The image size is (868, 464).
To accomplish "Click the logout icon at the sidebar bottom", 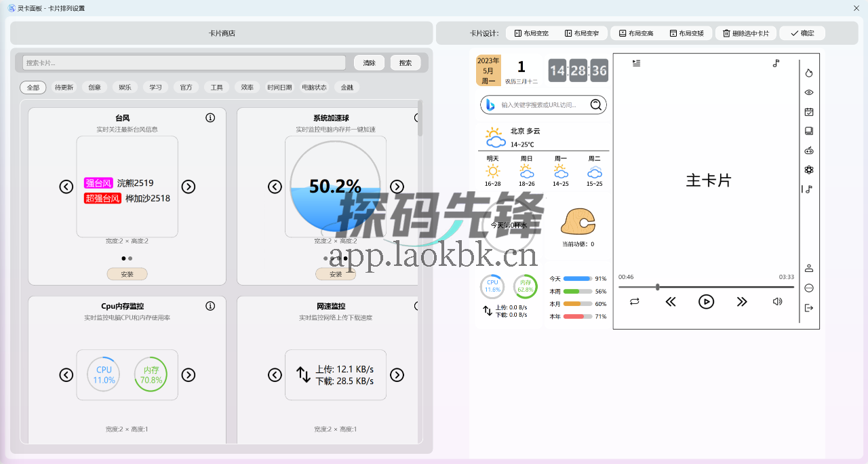I will (x=808, y=307).
